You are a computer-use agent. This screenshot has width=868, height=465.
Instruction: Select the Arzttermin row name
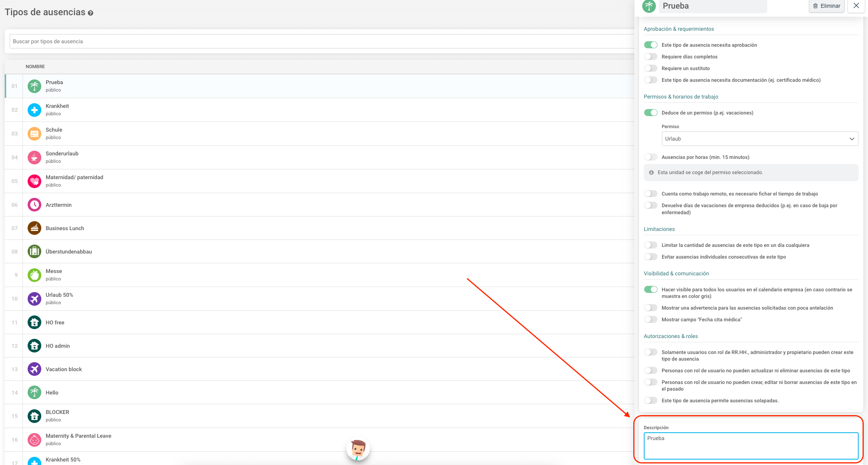pyautogui.click(x=58, y=205)
